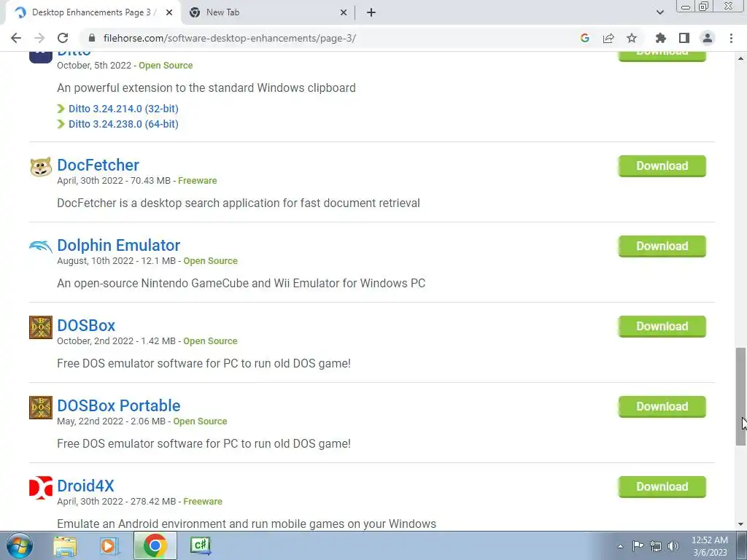
Task: Open a new tab with plus
Action: tap(371, 13)
